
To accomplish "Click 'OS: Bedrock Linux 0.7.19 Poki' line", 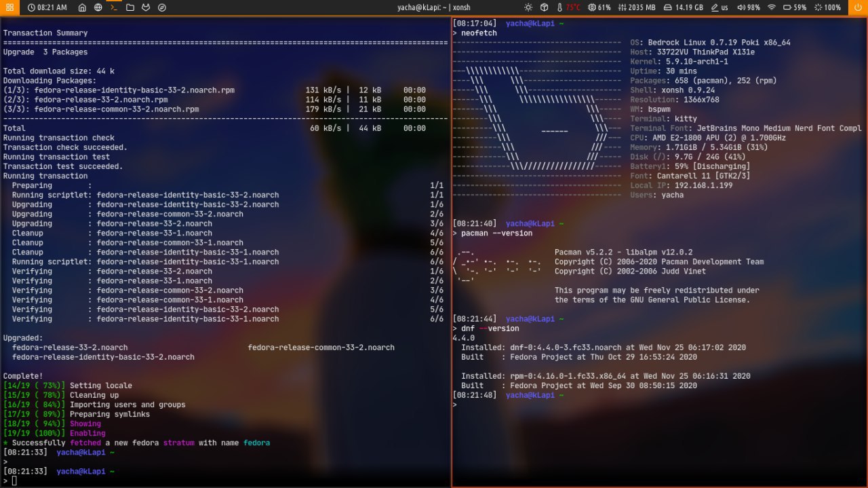I will click(x=710, y=42).
